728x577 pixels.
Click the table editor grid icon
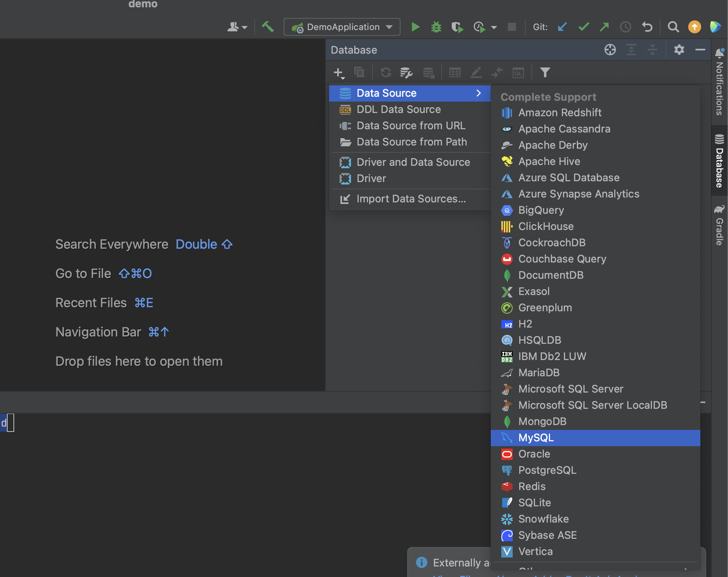point(455,72)
